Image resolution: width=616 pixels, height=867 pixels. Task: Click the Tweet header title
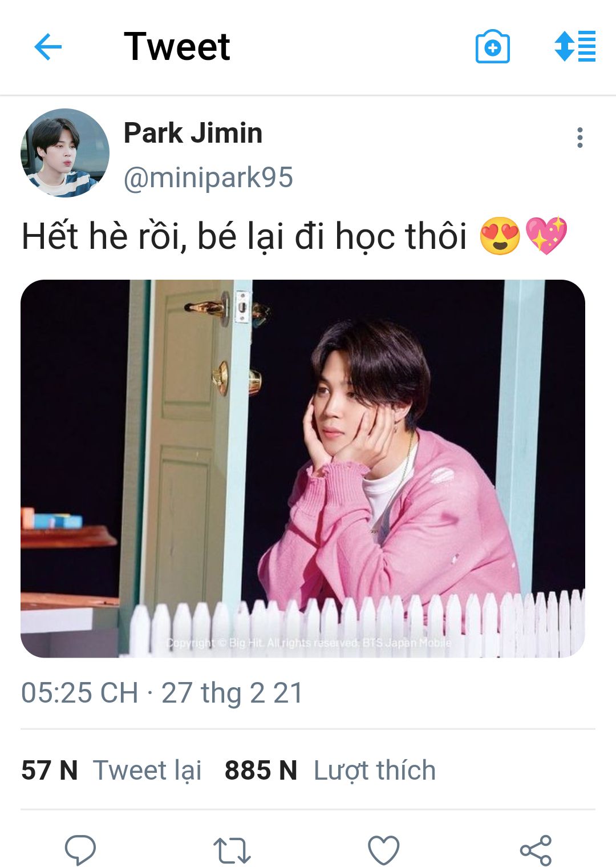click(x=177, y=46)
